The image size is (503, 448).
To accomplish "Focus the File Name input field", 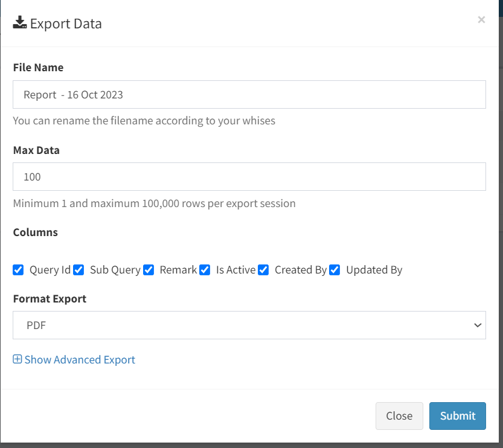I will click(249, 95).
